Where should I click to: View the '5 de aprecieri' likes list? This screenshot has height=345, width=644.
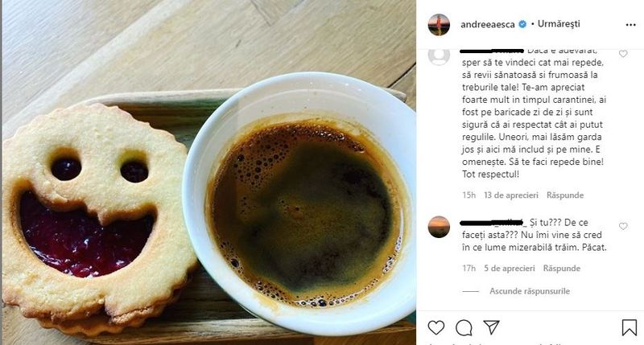point(510,269)
